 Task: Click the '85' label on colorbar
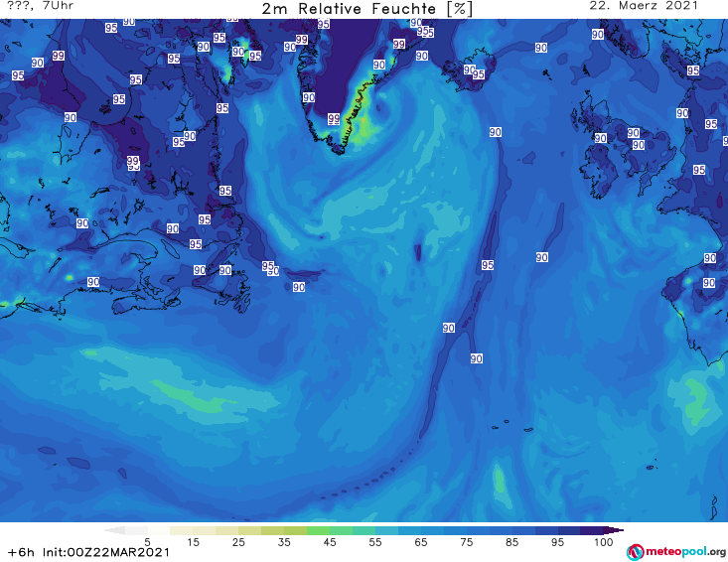pos(511,542)
